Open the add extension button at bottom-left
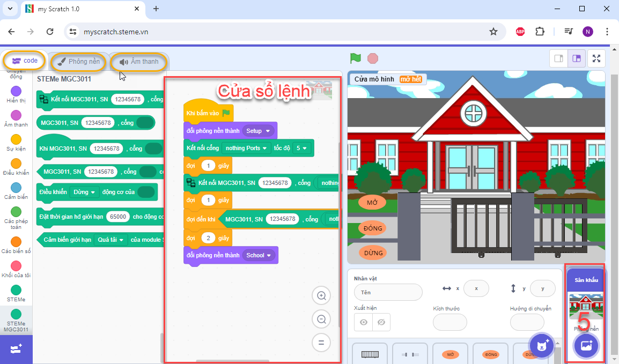This screenshot has width=619, height=364. pos(16,349)
